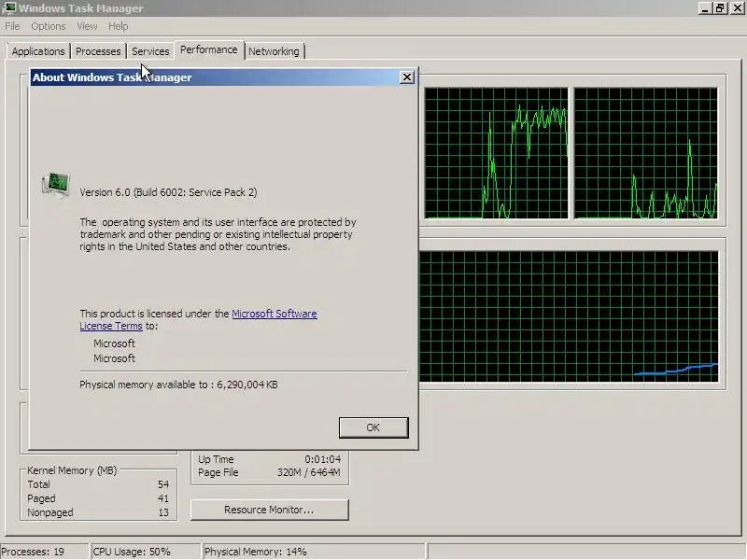Close the About Windows Task Manager dialog
The height and width of the screenshot is (560, 747).
click(x=407, y=77)
